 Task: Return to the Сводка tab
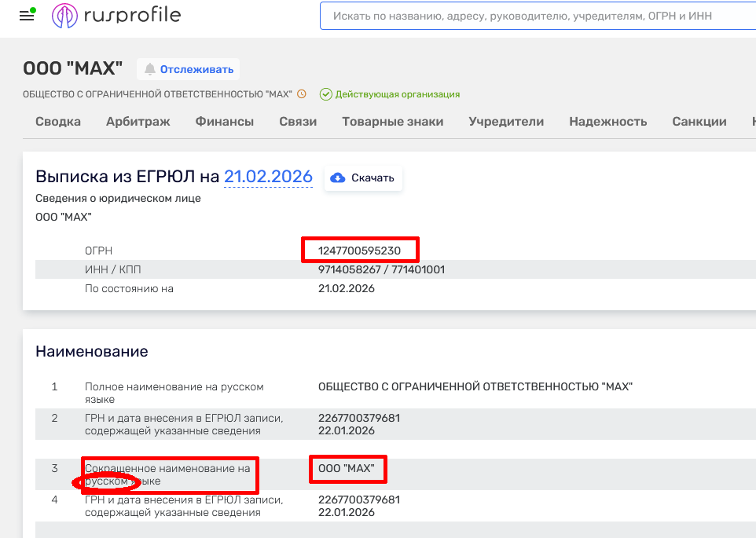pos(57,122)
